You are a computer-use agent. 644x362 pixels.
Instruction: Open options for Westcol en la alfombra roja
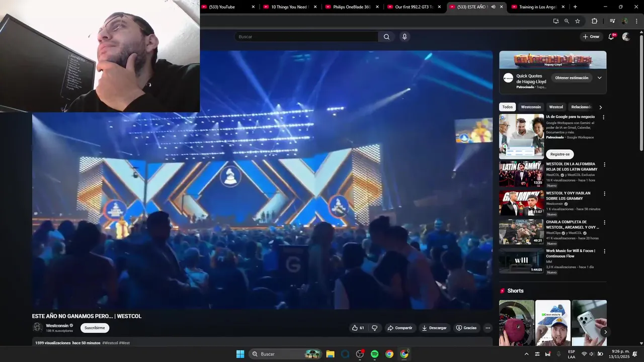(x=604, y=164)
